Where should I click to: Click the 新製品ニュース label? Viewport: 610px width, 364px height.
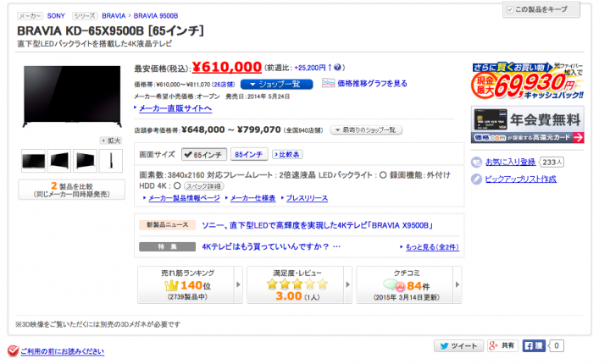(167, 225)
